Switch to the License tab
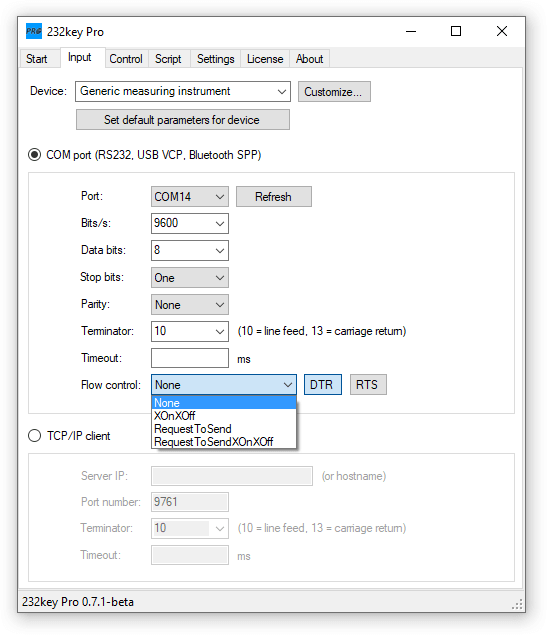This screenshot has width=547, height=635. [265, 59]
